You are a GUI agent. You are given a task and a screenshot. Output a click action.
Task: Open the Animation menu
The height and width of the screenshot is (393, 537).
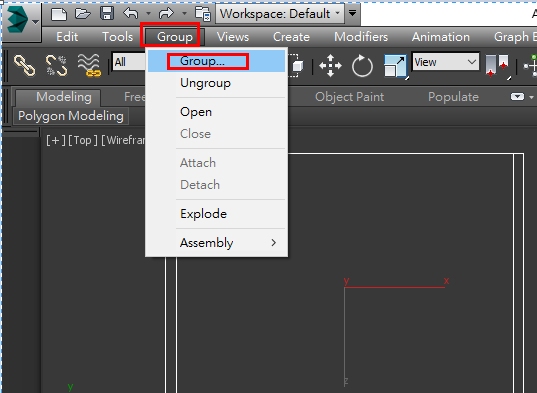(x=441, y=37)
